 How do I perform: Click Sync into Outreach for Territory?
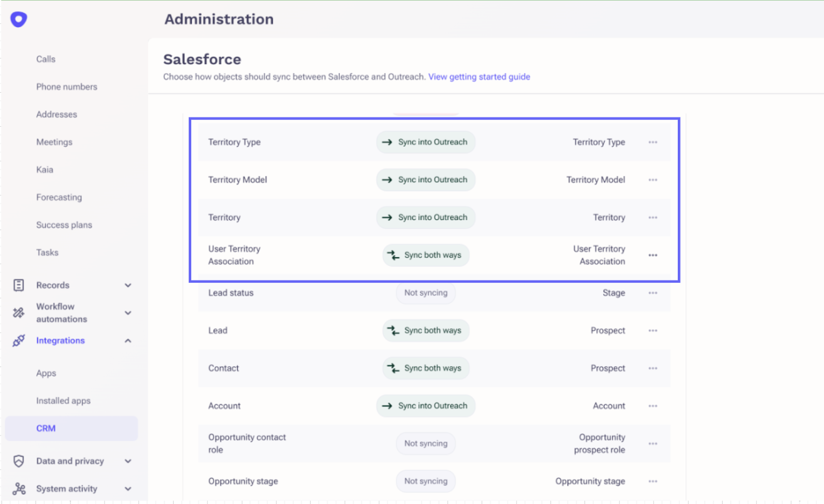[426, 217]
